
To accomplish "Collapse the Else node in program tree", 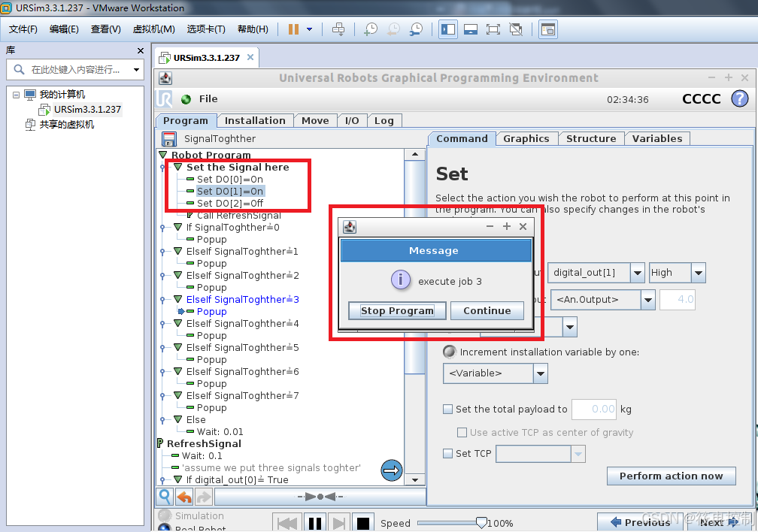I will click(x=178, y=419).
